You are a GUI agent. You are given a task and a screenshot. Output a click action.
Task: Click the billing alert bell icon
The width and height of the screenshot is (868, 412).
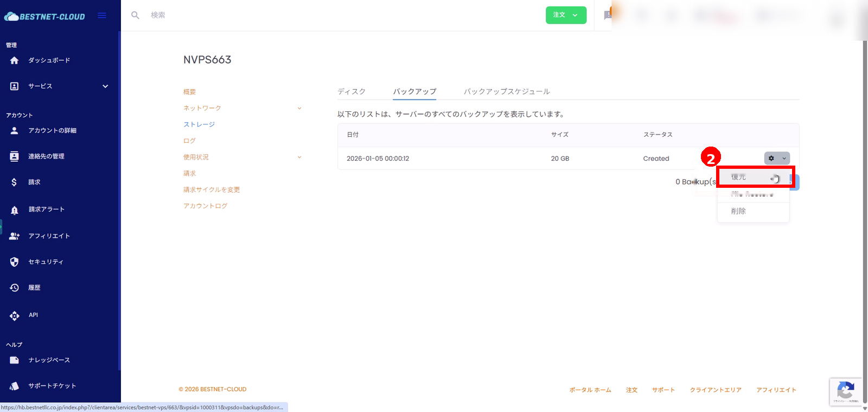click(x=15, y=210)
